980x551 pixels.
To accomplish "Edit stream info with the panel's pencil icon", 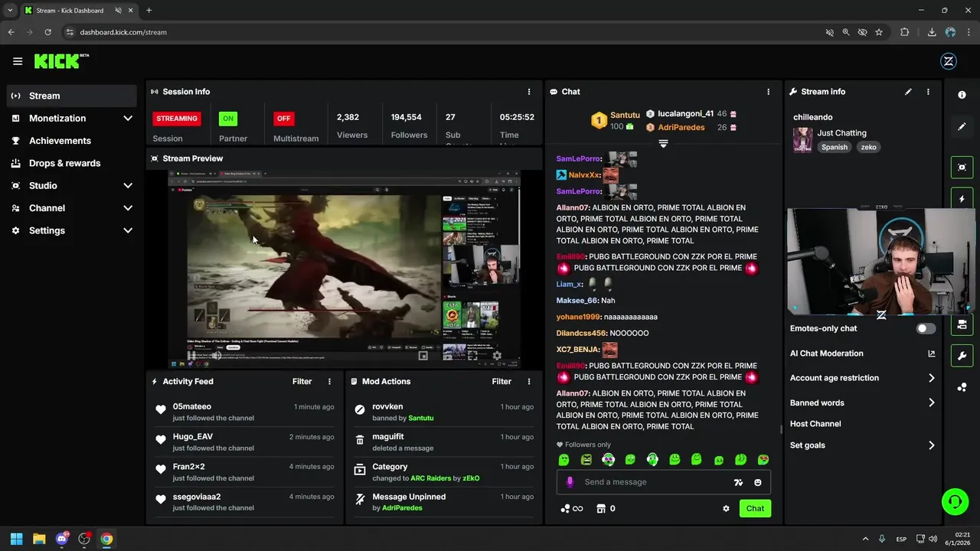I will pyautogui.click(x=908, y=92).
